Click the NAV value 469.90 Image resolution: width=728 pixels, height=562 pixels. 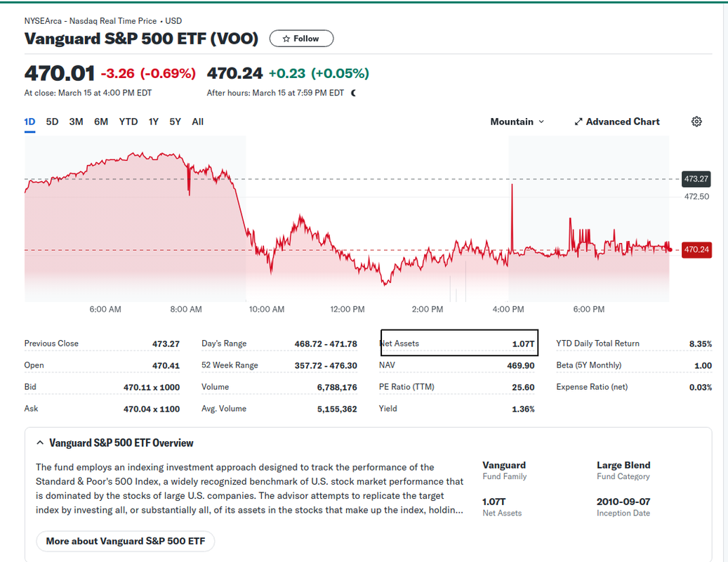point(520,365)
